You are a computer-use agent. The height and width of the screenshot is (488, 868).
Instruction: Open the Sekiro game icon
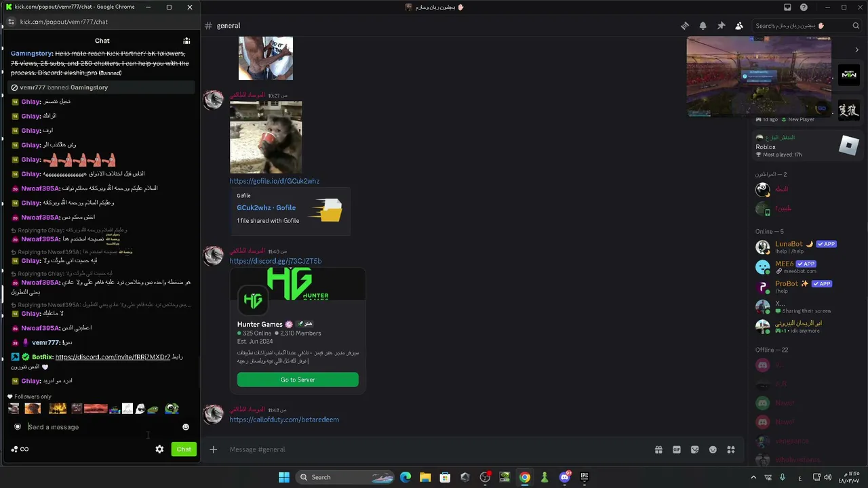click(x=848, y=110)
